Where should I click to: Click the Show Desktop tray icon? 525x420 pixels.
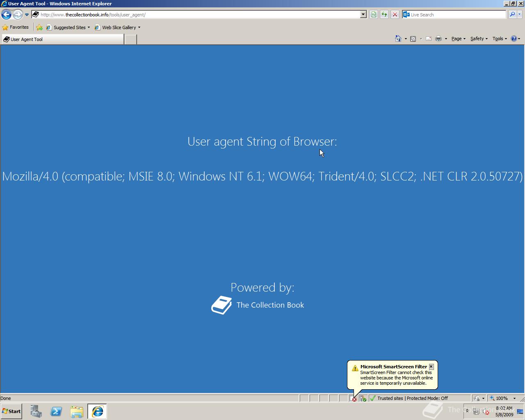coord(520,411)
